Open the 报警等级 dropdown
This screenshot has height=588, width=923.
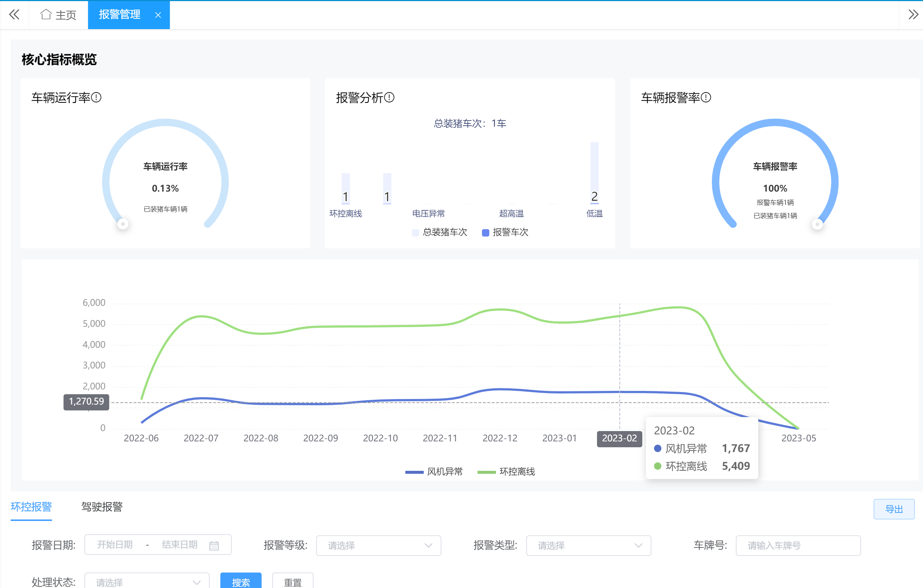click(x=379, y=546)
